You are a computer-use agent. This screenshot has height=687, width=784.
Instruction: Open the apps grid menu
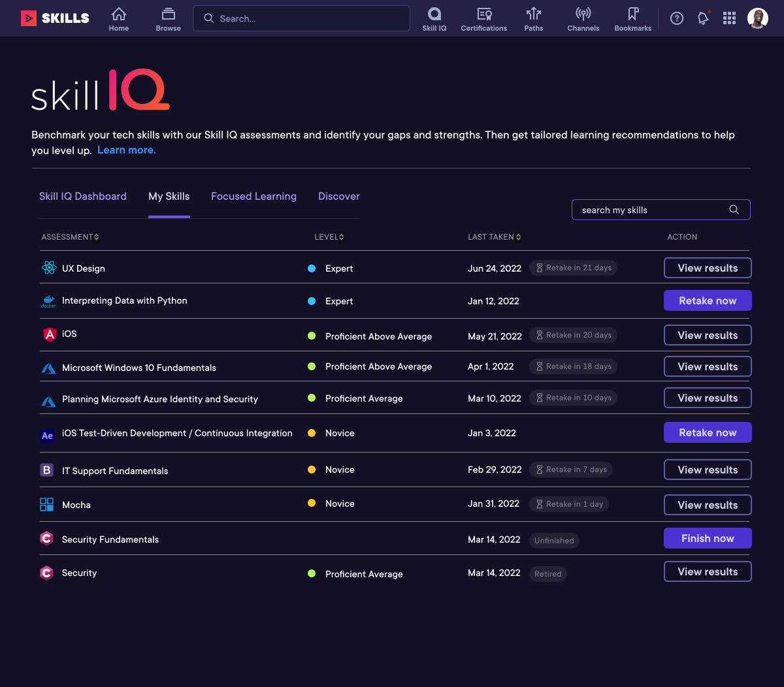[x=730, y=18]
